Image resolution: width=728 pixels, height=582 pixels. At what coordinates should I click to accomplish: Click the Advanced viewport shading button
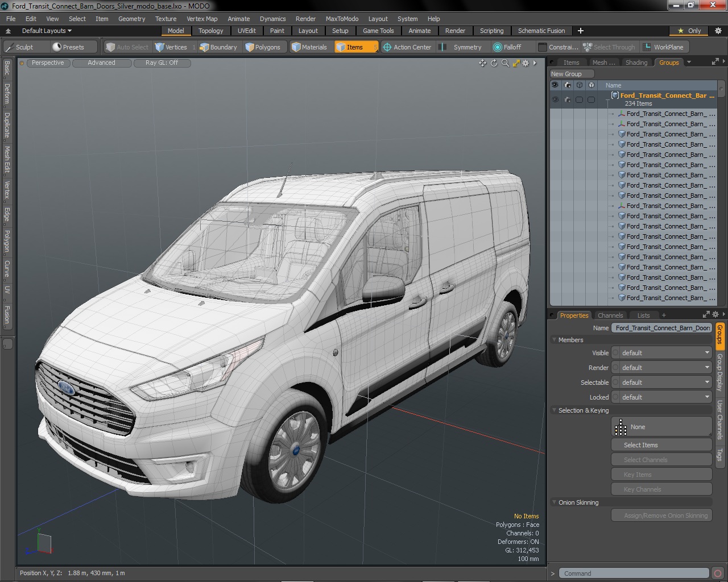101,63
